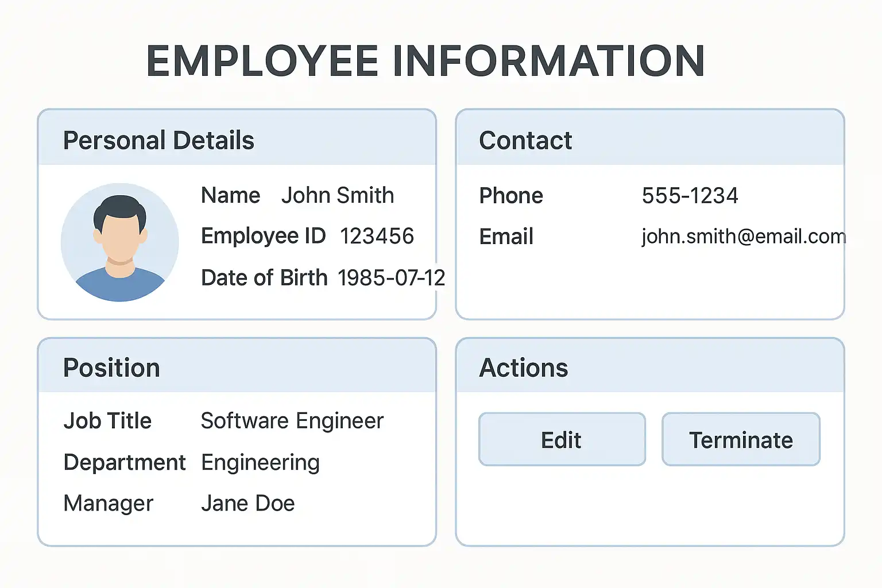
Task: Open manager Jane Doe's name
Action: 247,504
